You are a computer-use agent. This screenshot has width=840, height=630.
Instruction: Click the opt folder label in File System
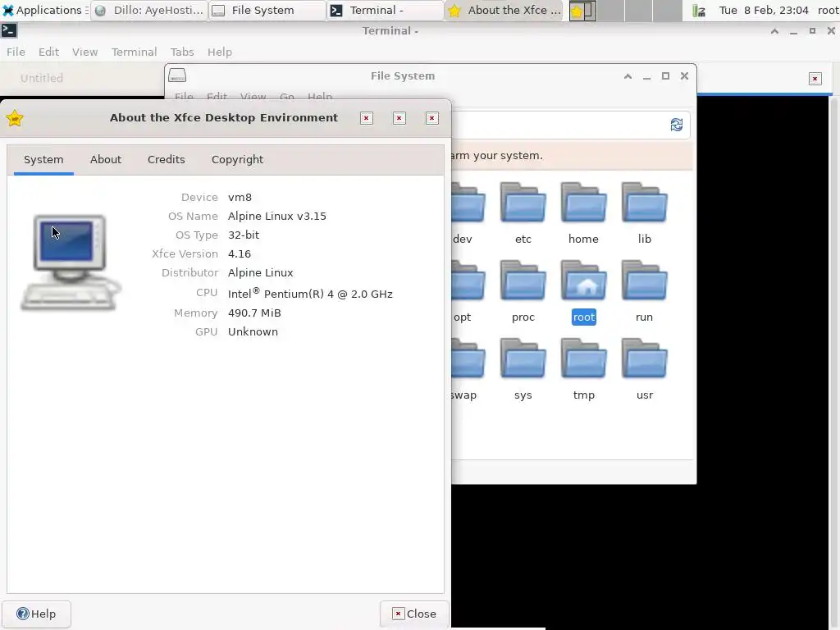(x=463, y=317)
